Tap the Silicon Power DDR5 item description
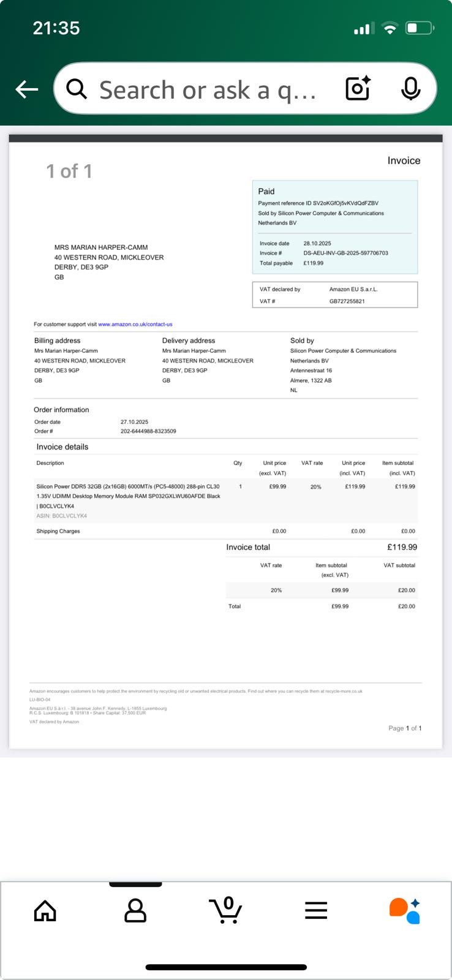Screen dimensions: 452x980 (x=128, y=496)
